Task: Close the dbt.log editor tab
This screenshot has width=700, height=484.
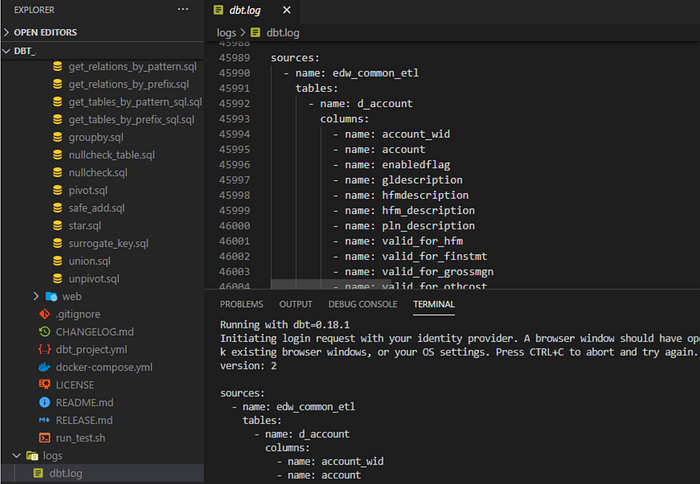Action: [x=287, y=10]
